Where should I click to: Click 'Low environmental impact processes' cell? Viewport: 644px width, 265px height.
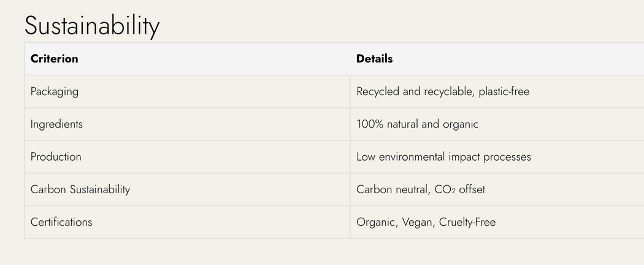click(443, 156)
